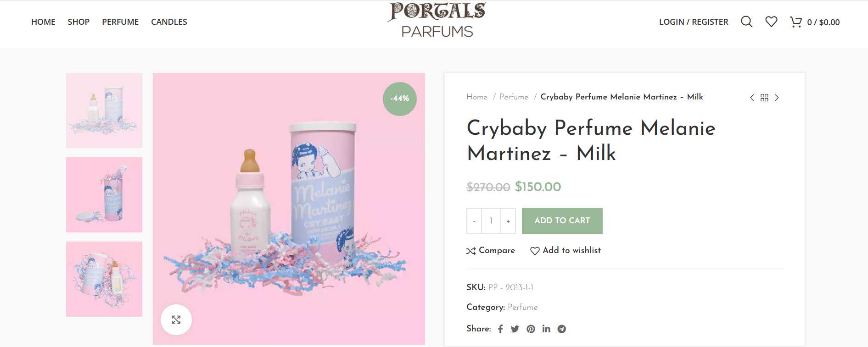This screenshot has width=868, height=347.
Task: Open the Perfume menu item
Action: 120,22
